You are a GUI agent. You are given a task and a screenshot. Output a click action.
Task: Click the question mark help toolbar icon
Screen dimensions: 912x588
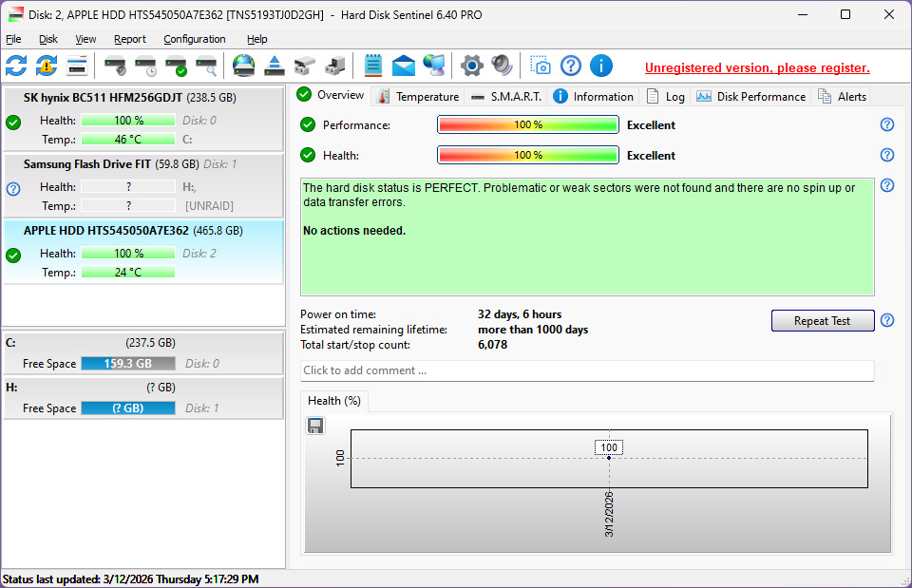pos(571,66)
